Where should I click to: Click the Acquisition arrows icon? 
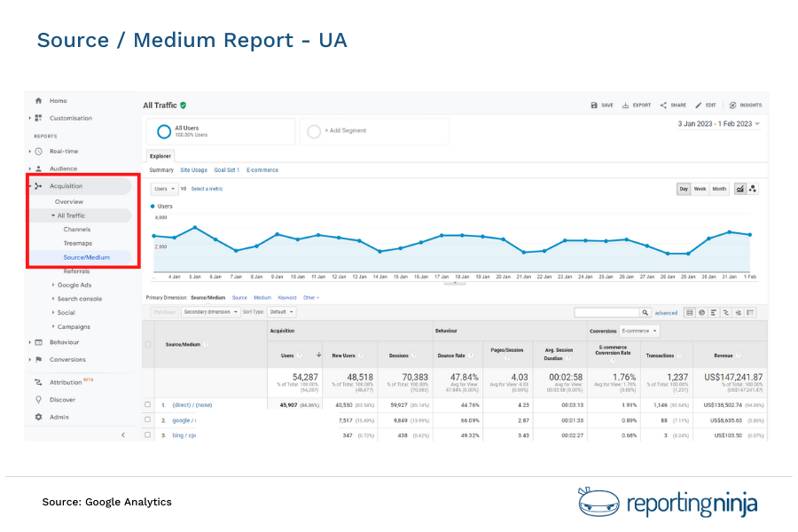click(38, 186)
